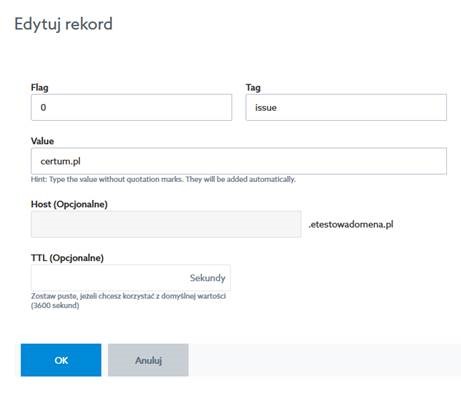The image size is (461, 400).
Task: Confirm the record with OK button
Action: (61, 360)
